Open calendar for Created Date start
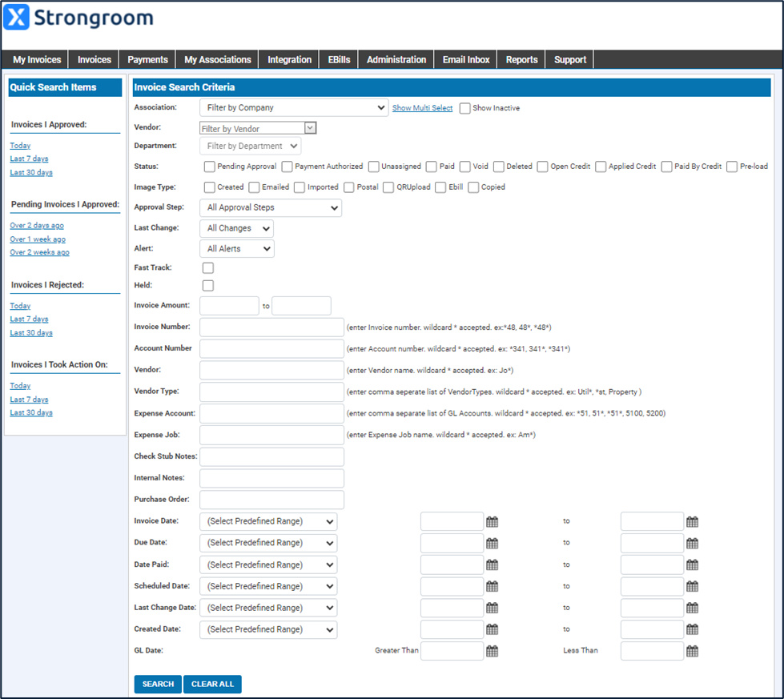 click(492, 629)
